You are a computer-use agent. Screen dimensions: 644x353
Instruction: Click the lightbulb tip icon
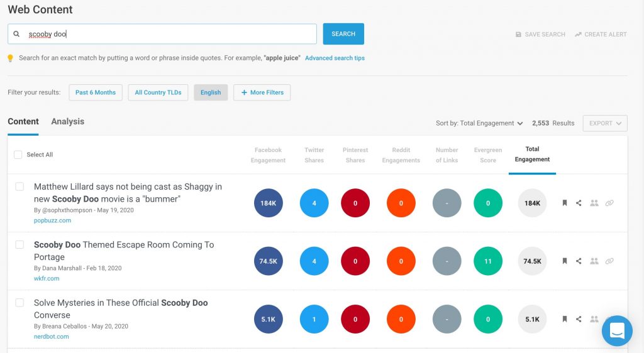click(x=11, y=58)
